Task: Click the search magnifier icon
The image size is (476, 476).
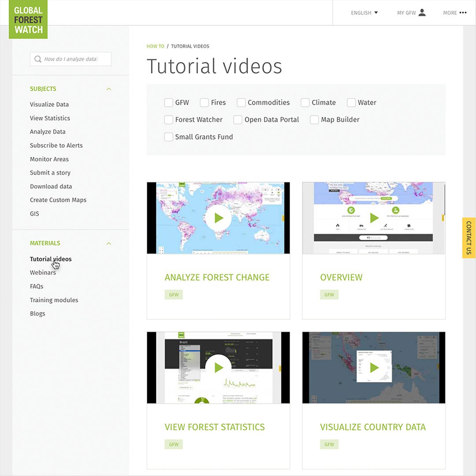Action: [37, 59]
